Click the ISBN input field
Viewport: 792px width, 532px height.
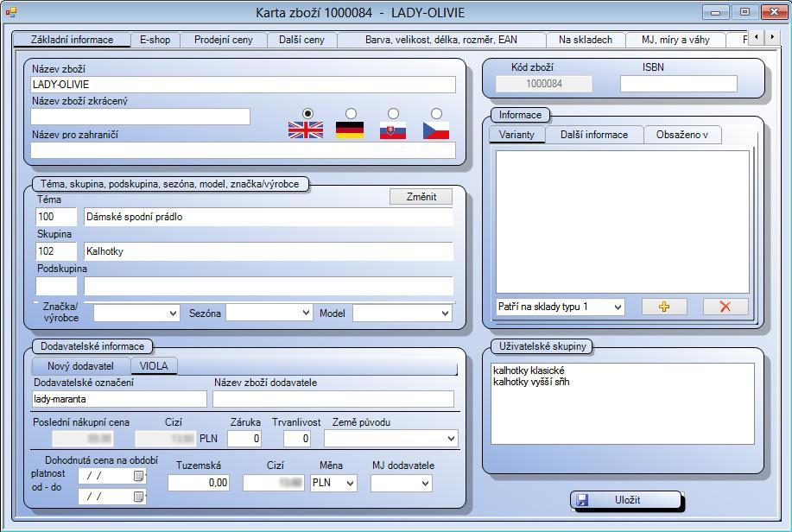click(x=678, y=84)
